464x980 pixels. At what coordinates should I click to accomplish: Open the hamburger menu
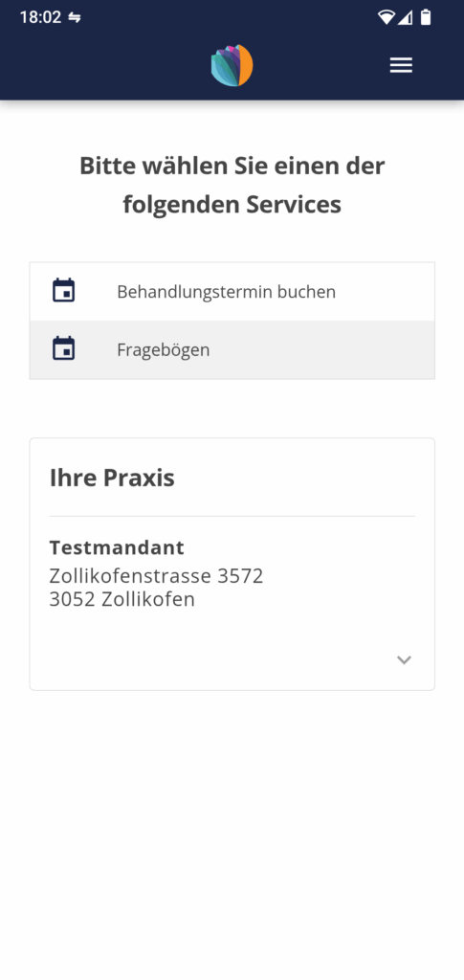[401, 65]
